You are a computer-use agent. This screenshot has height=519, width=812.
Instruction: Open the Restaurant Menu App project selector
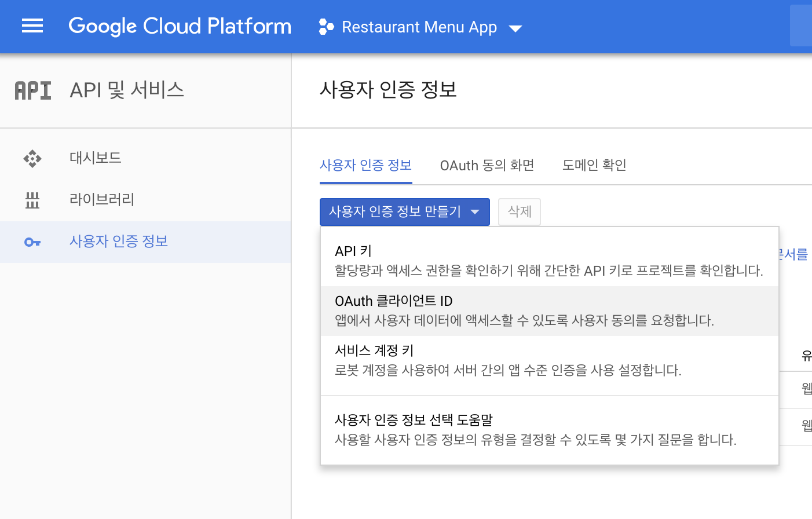click(x=420, y=27)
